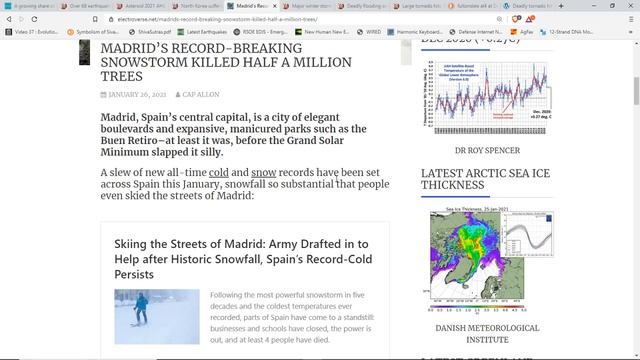Switch to the 'futismiske' tab
The width and height of the screenshot is (640, 360).
[x=474, y=6]
